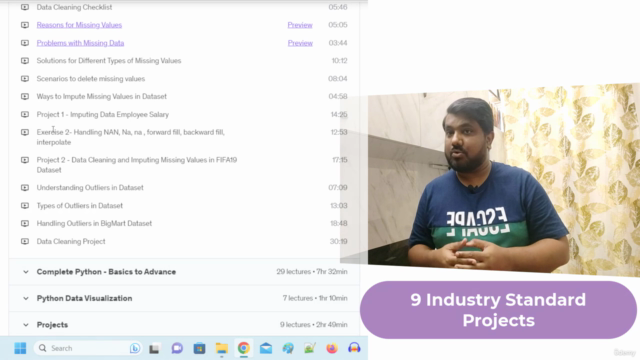Viewport: 640px width, 360px height.
Task: Expand the Python Data Visualization section
Action: [26, 298]
